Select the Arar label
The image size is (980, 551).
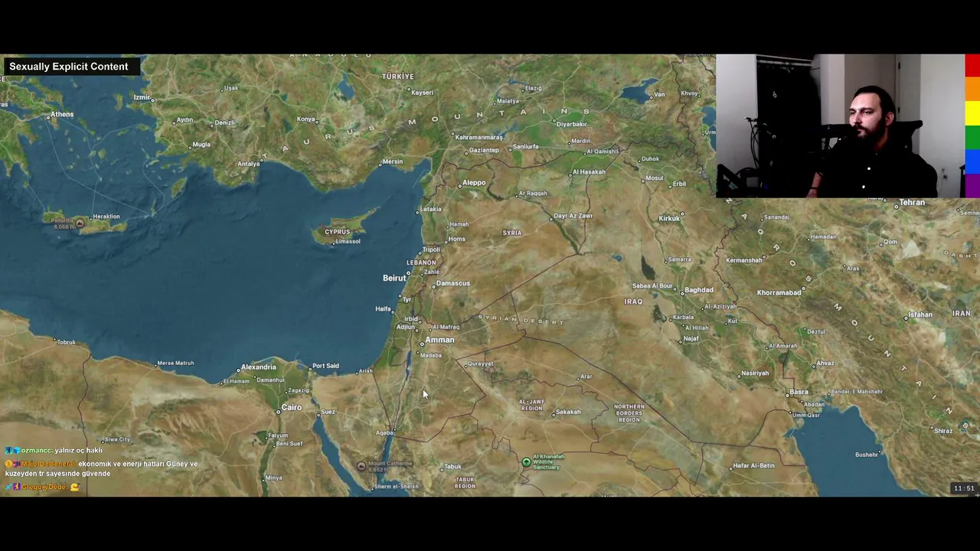tap(586, 377)
